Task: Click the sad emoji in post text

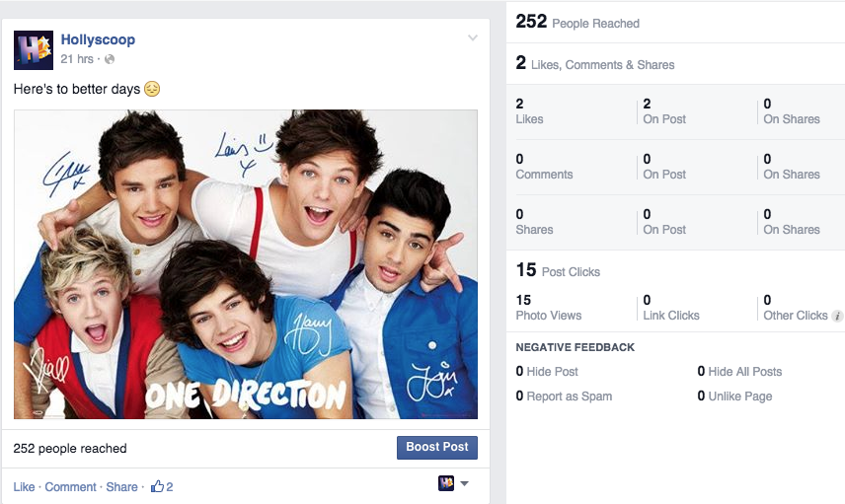Action: pyautogui.click(x=152, y=89)
